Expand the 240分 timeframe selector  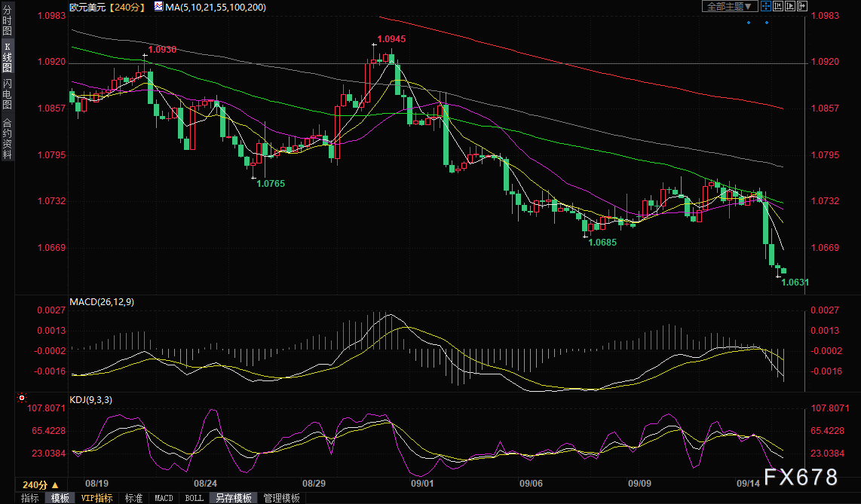(x=41, y=484)
